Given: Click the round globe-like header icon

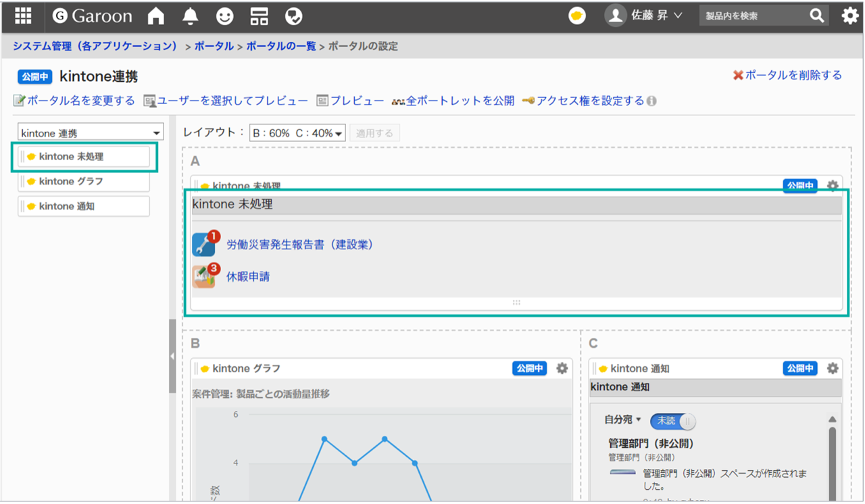Looking at the screenshot, I should [293, 16].
